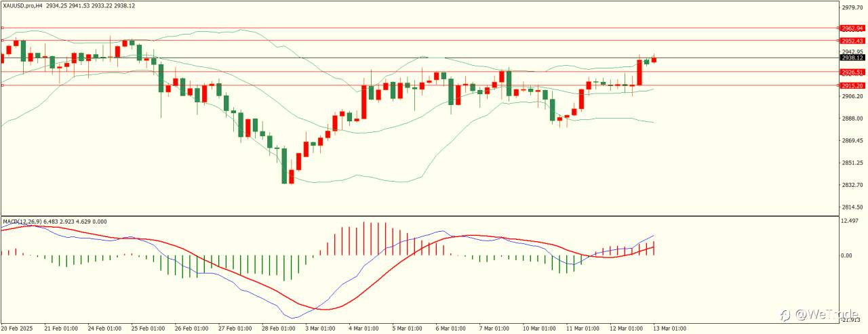
Task: Click the 7 Mar 01:00 time label
Action: [x=496, y=329]
